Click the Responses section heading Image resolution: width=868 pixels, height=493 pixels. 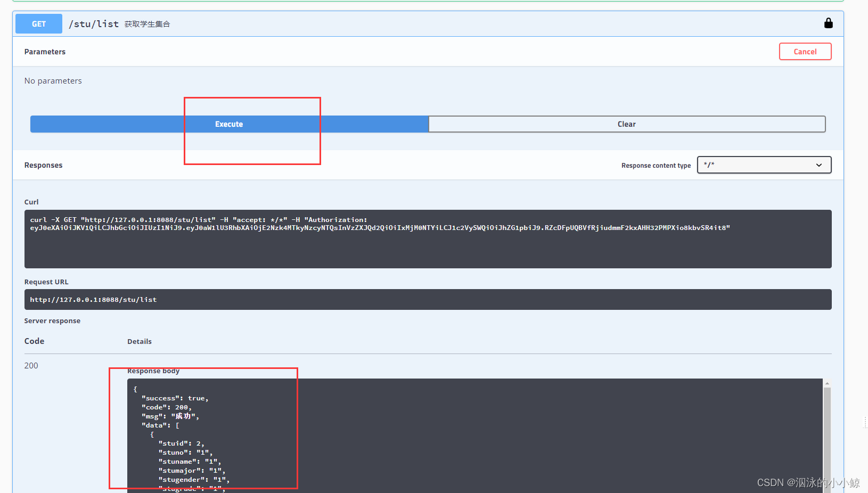click(43, 165)
